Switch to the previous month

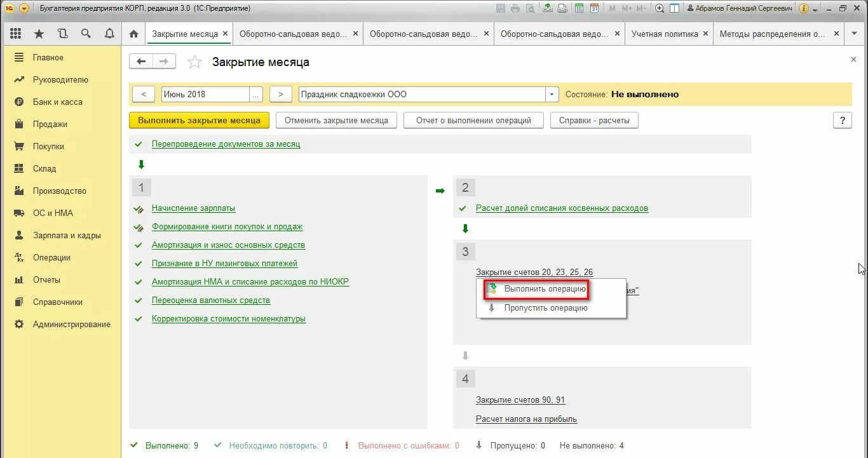(144, 95)
